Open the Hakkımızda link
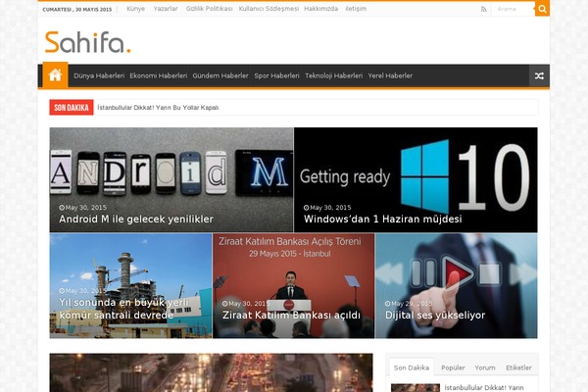Screen dimensions: 588x392 (x=321, y=9)
